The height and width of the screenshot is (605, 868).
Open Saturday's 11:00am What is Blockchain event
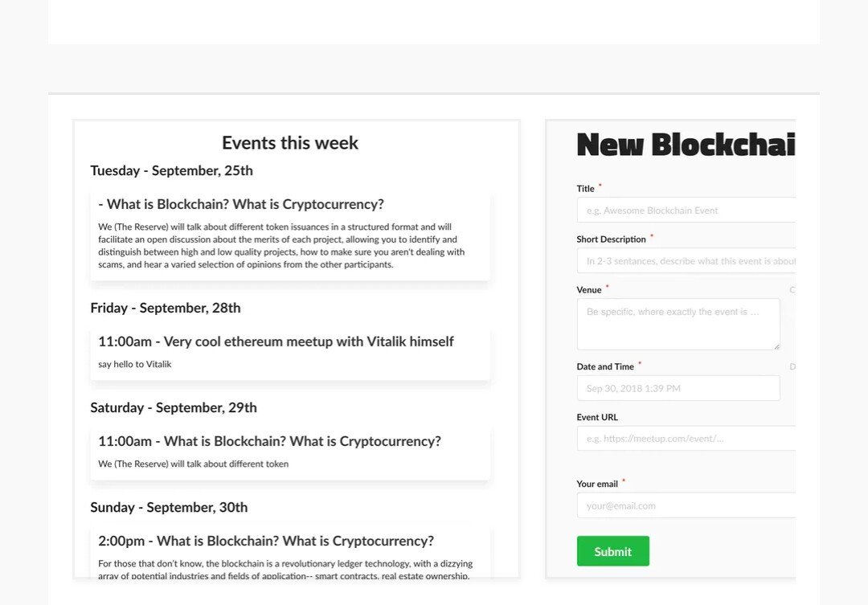pyautogui.click(x=290, y=454)
